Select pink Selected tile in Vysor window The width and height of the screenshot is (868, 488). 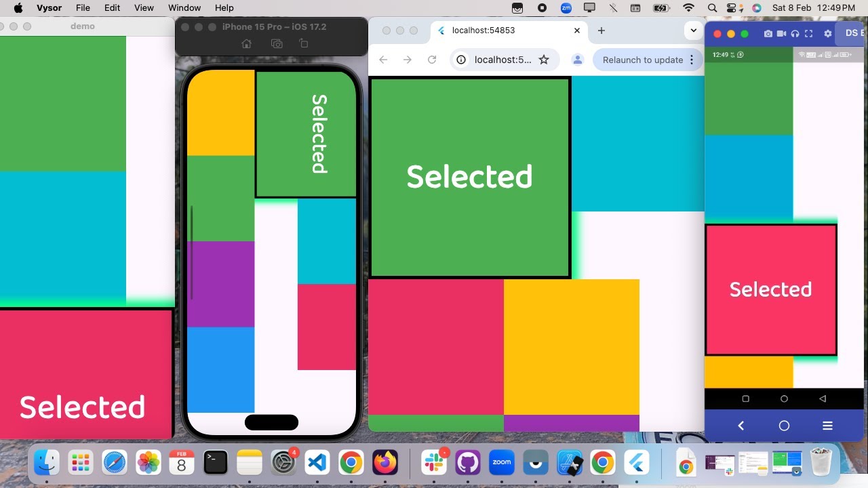click(x=771, y=289)
